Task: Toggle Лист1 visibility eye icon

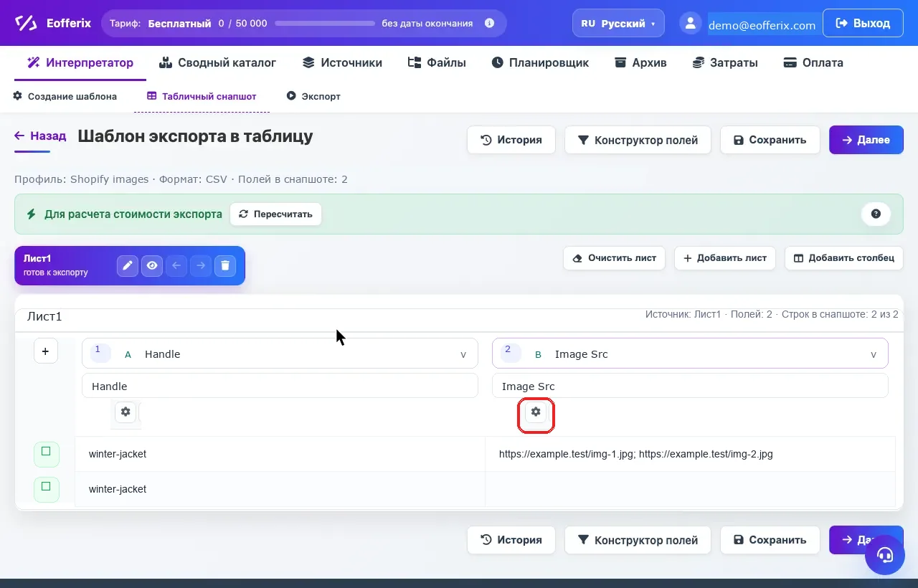Action: tap(152, 266)
